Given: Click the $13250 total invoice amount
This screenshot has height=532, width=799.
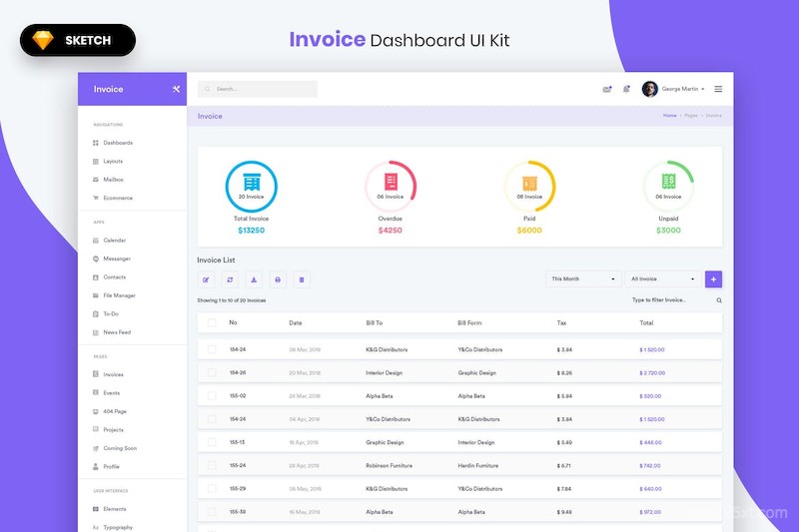Looking at the screenshot, I should 252,231.
